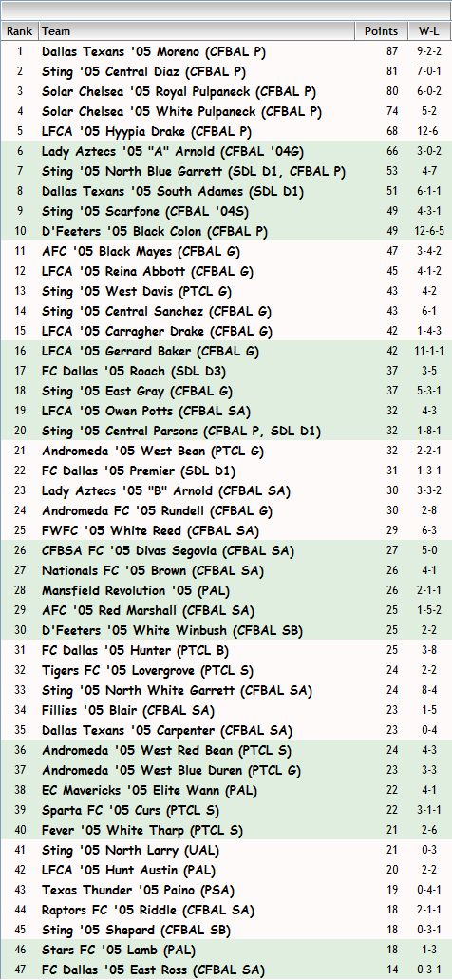Open FC Dallas '05 East Ross team
The height and width of the screenshot is (980, 452).
point(153,970)
